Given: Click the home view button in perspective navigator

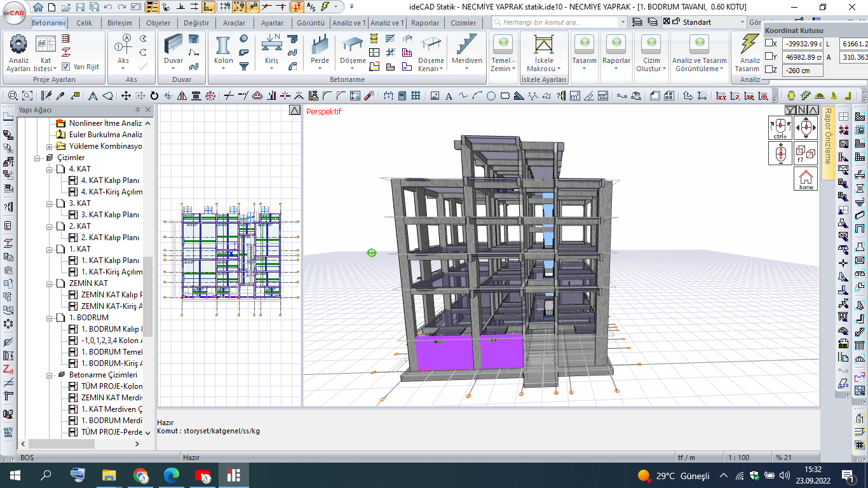Looking at the screenshot, I should tap(806, 179).
